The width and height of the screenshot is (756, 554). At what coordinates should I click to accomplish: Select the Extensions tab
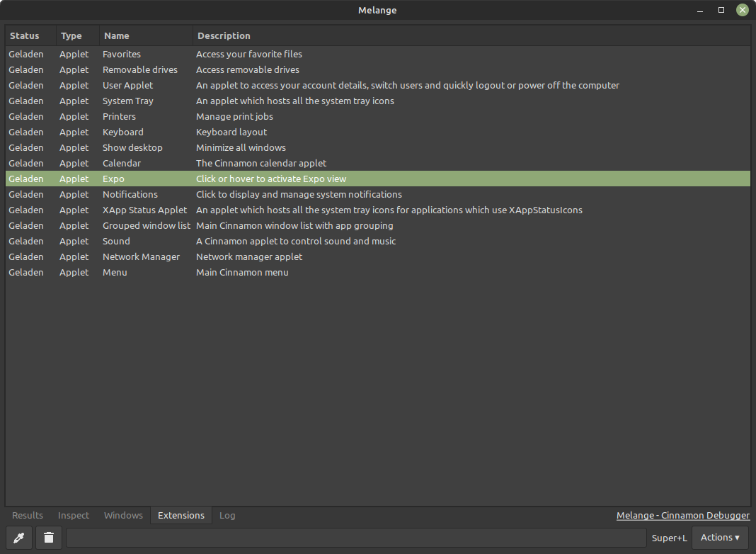pyautogui.click(x=181, y=516)
